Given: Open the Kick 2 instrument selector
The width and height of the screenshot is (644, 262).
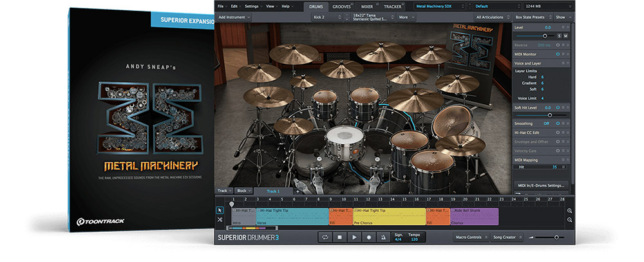Looking at the screenshot, I should [x=327, y=17].
